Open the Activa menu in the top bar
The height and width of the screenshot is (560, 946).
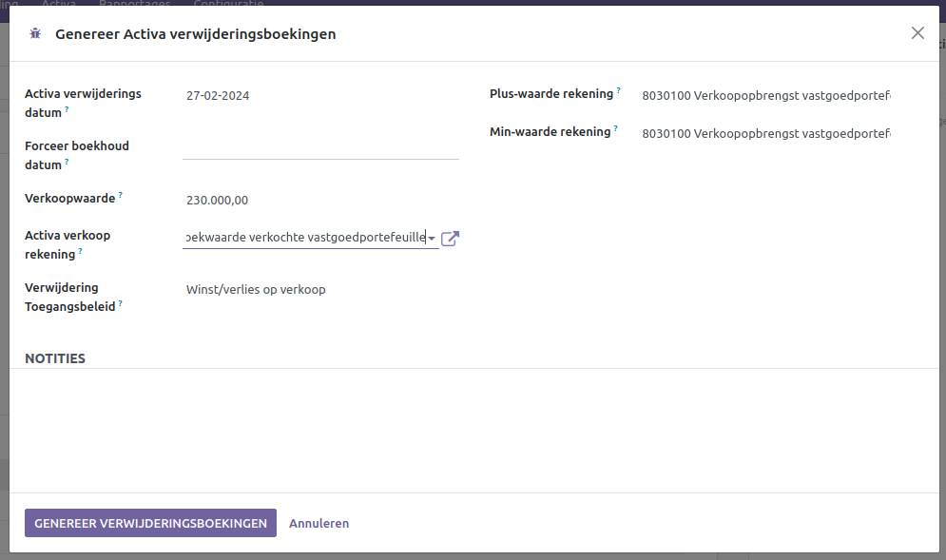point(59,3)
